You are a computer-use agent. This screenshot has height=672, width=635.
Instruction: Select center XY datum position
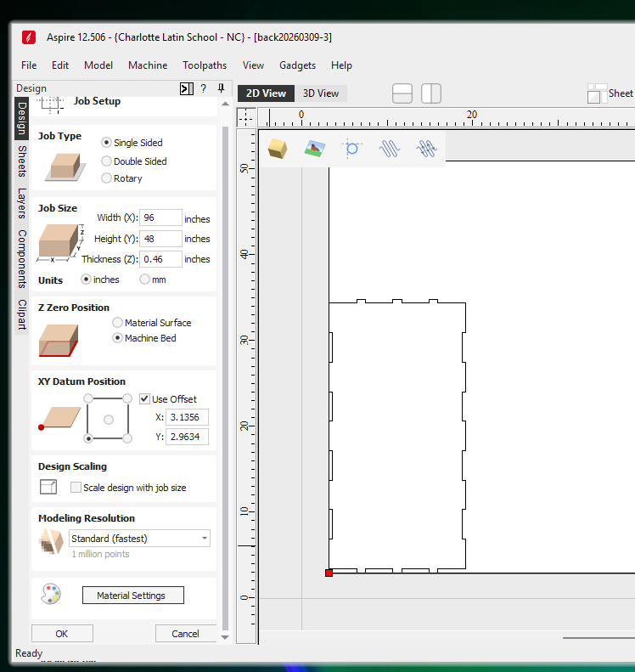109,420
